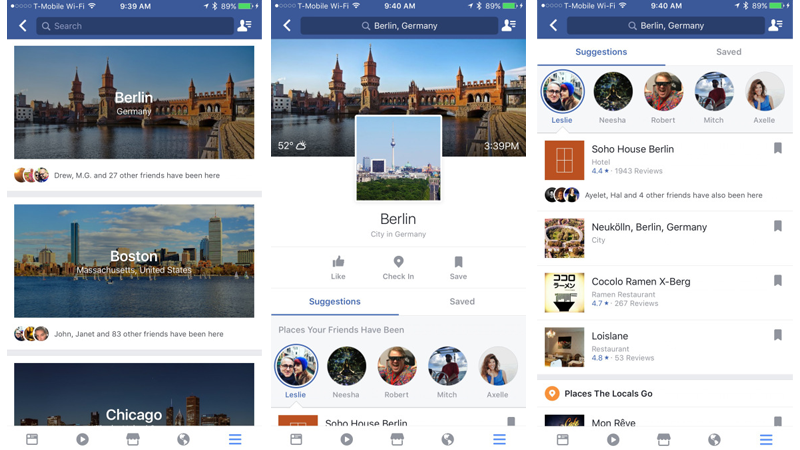This screenshot has height=450, width=800.
Task: Toggle save bookmark for Loislane restaurant
Action: pos(778,335)
